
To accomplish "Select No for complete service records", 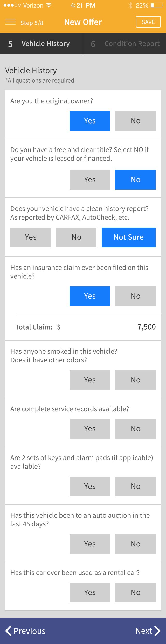I will (x=135, y=429).
